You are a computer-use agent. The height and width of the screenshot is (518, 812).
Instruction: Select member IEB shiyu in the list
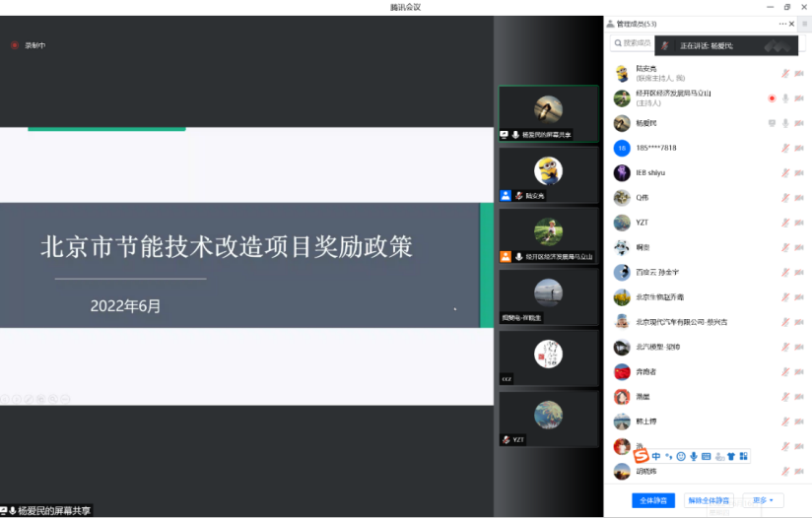click(x=708, y=173)
